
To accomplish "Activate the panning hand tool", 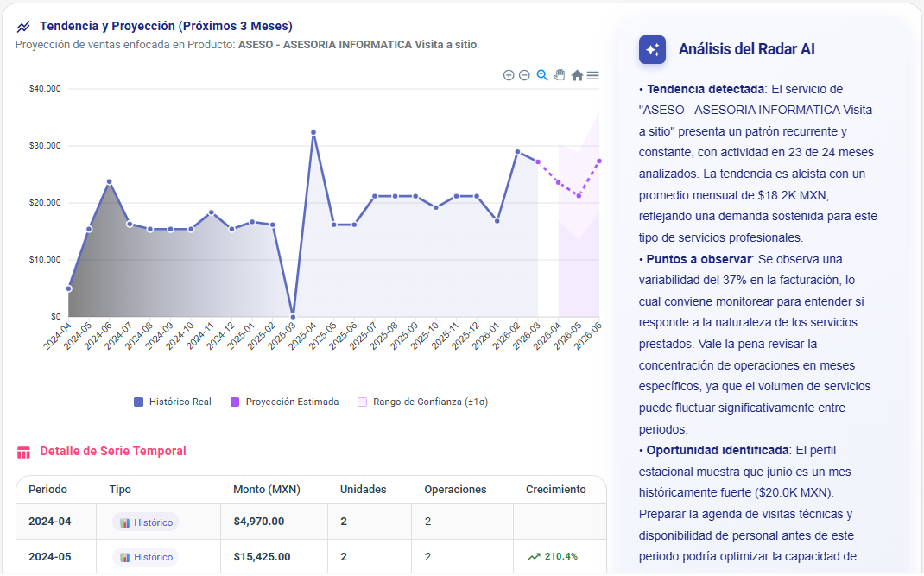I will tap(559, 75).
